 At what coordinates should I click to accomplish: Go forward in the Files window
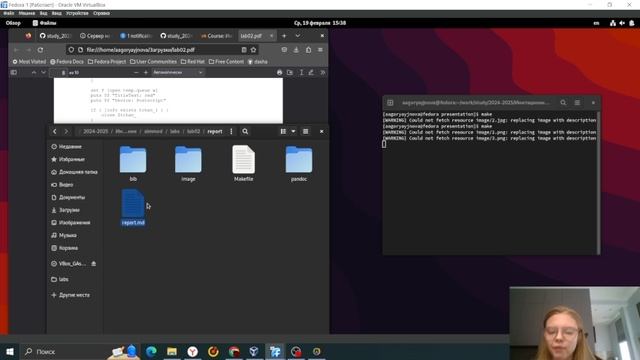(66, 131)
